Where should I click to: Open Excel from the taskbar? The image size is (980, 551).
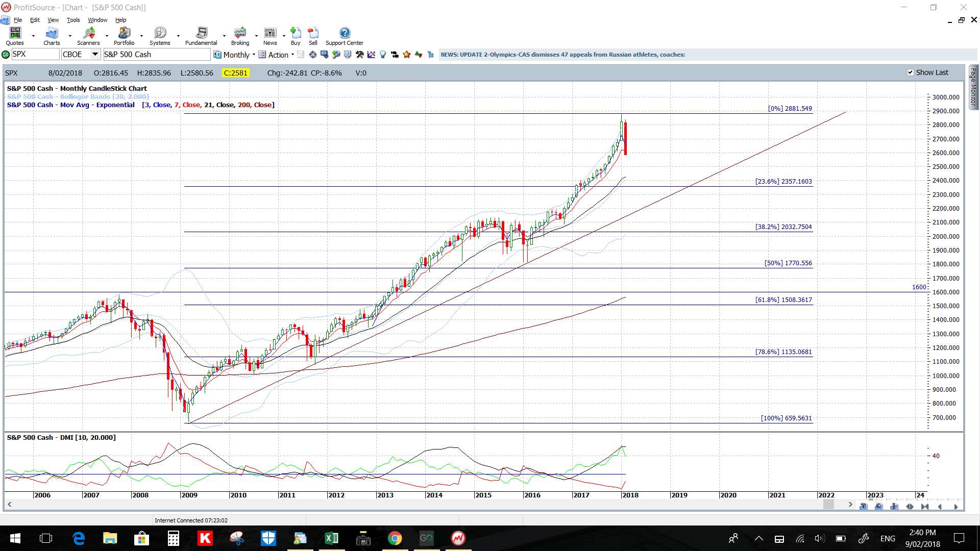pyautogui.click(x=332, y=538)
